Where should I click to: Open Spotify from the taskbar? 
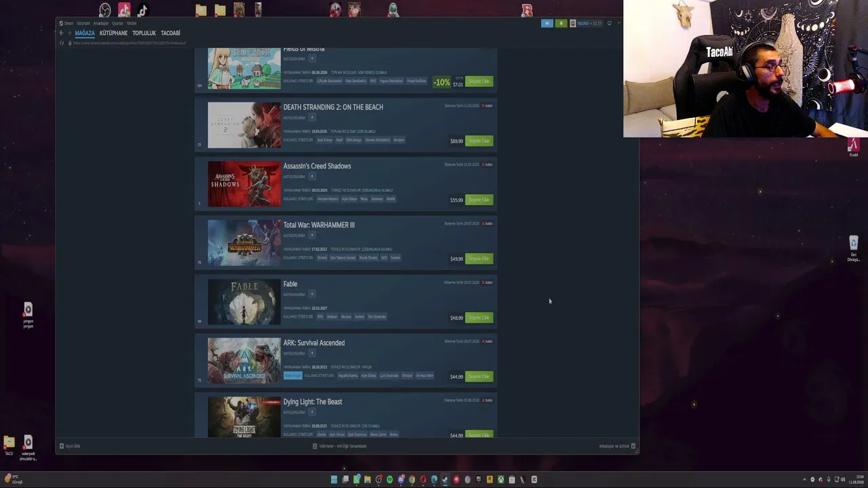click(389, 480)
